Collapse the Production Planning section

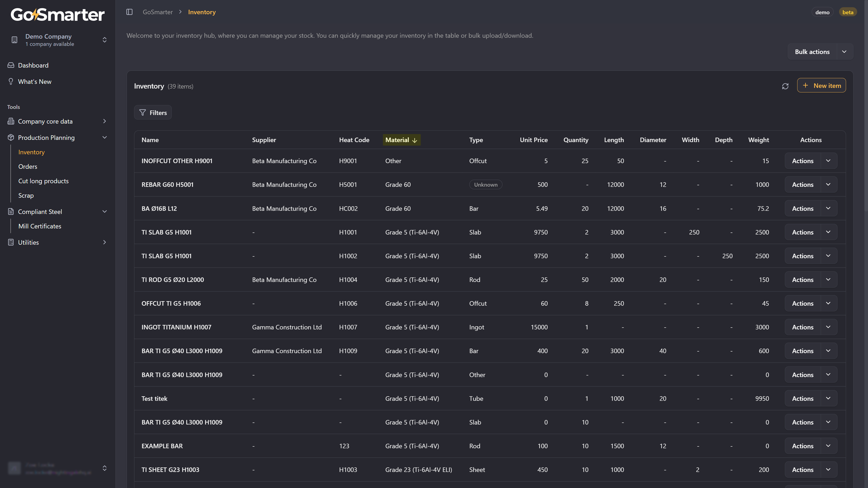click(x=104, y=137)
